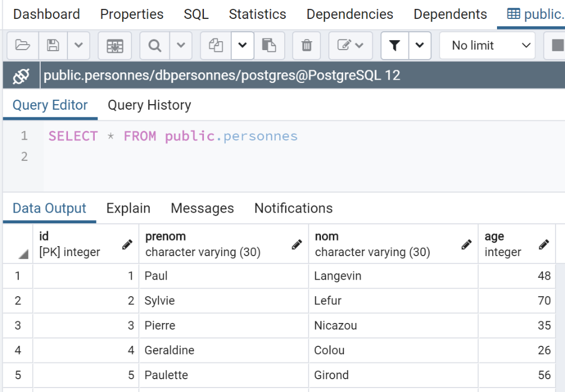
Task: Edit the prenom column with pencil icon
Action: pyautogui.click(x=296, y=244)
